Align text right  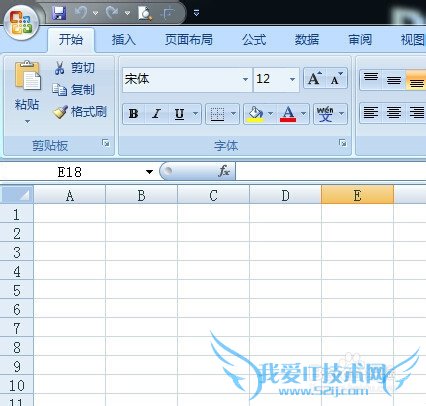[417, 113]
